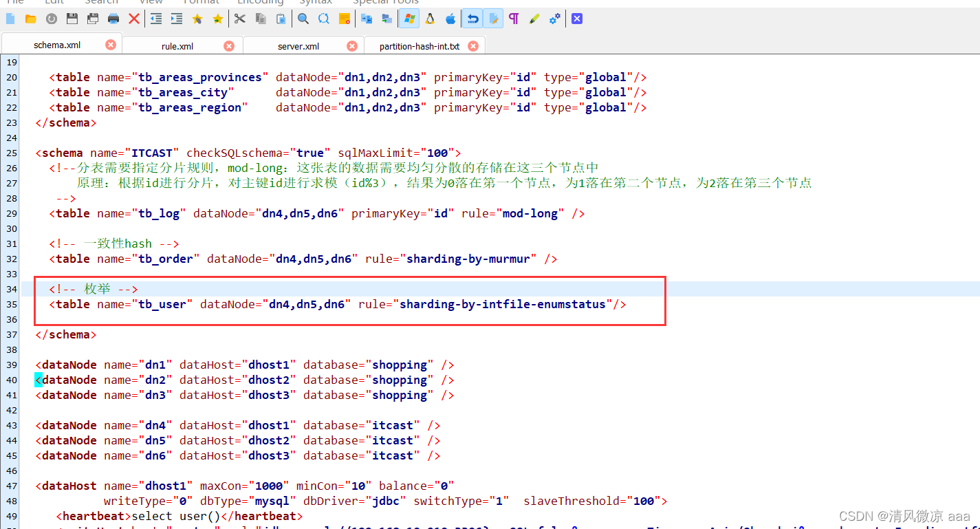Switch to the server.xml tab
Screen dimensions: 980x529
tap(298, 46)
